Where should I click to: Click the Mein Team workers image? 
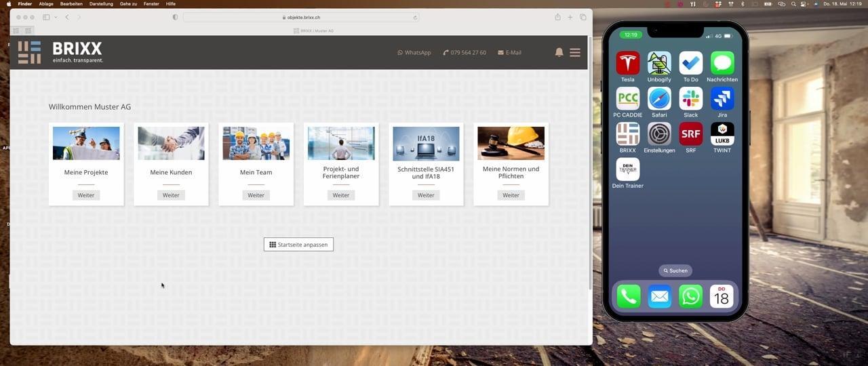pyautogui.click(x=256, y=143)
